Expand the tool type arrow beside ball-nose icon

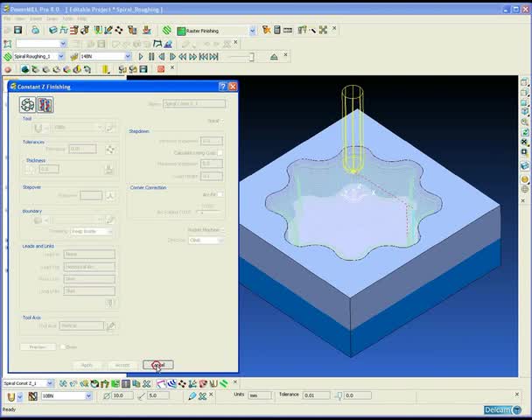19,395
